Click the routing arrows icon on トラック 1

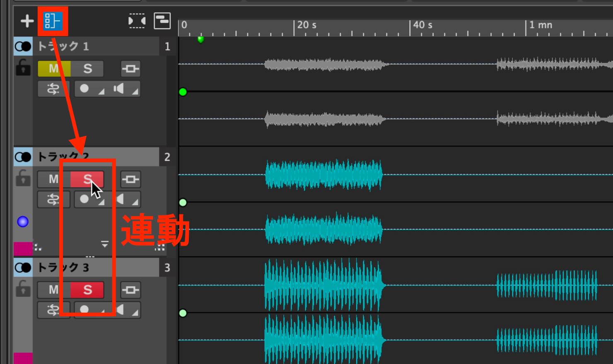[x=53, y=89]
